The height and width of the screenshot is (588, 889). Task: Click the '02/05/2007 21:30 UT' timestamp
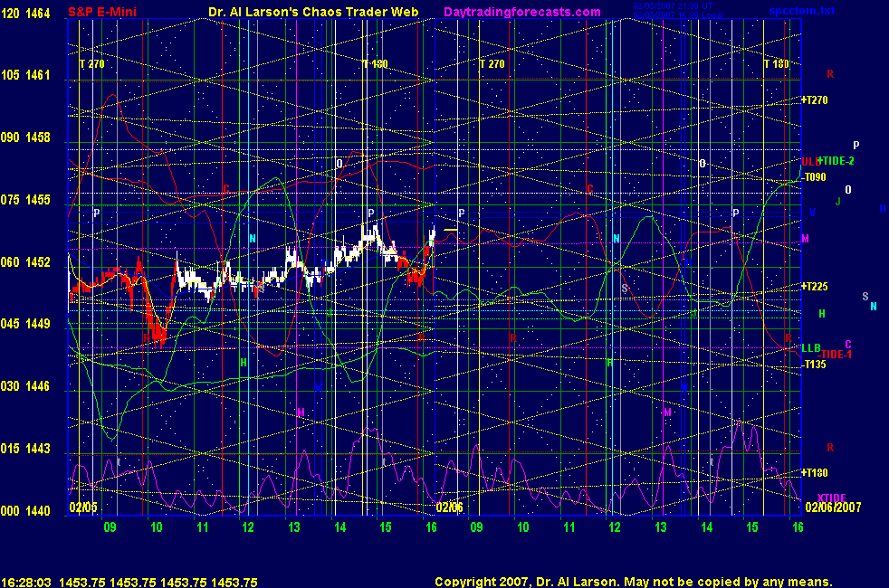(673, 6)
